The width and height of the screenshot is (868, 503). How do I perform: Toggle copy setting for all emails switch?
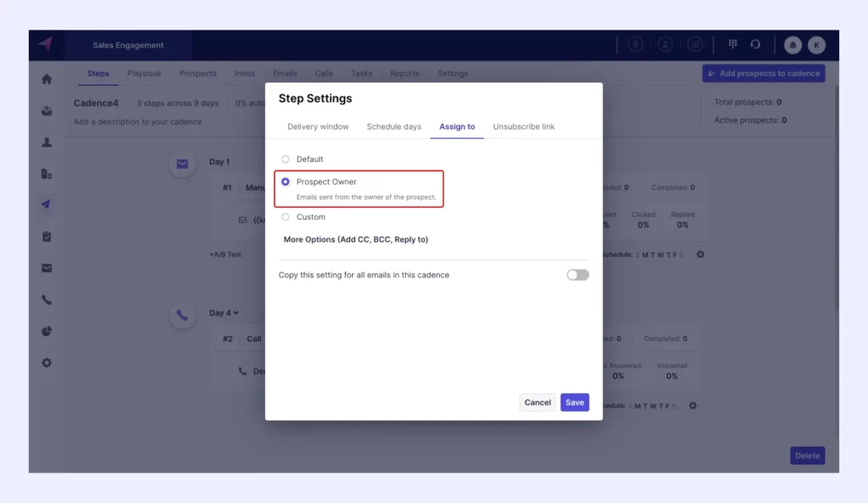pyautogui.click(x=577, y=275)
